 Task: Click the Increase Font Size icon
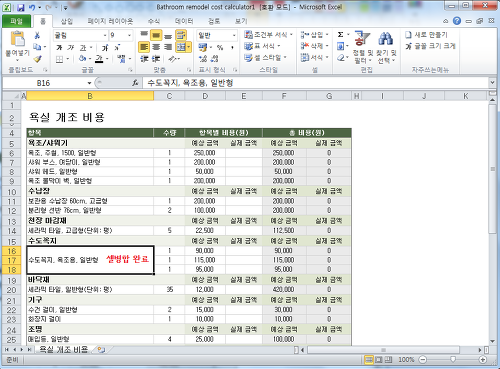tap(105, 47)
